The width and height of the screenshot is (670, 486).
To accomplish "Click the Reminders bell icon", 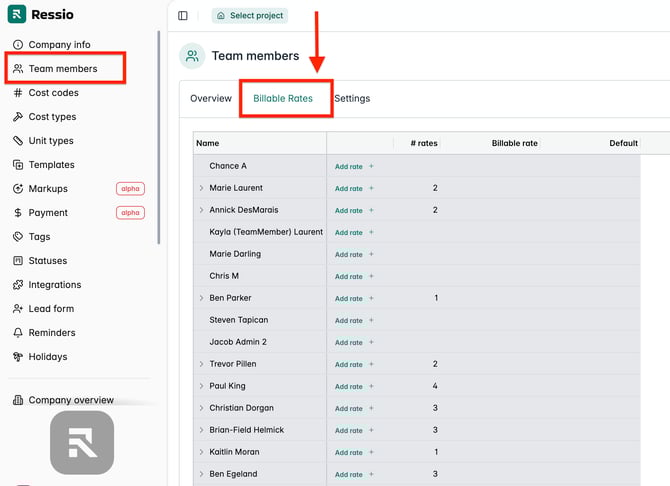I will [x=18, y=333].
